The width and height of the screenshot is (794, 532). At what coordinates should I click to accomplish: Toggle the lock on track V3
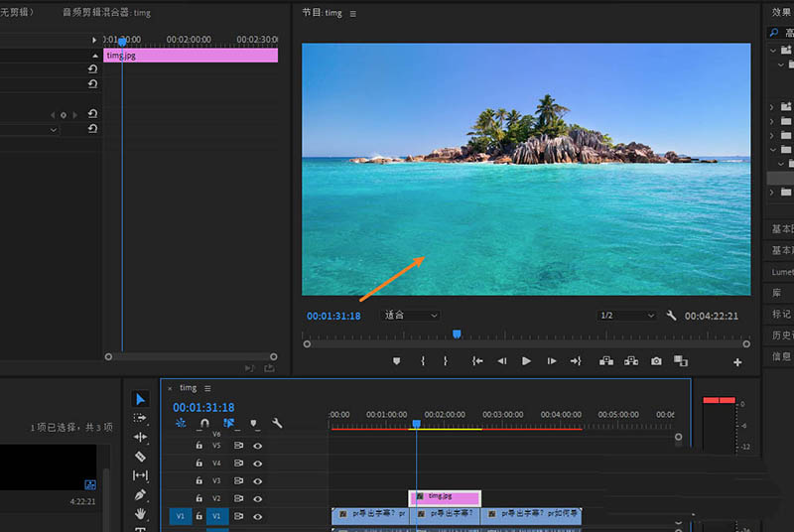(199, 480)
